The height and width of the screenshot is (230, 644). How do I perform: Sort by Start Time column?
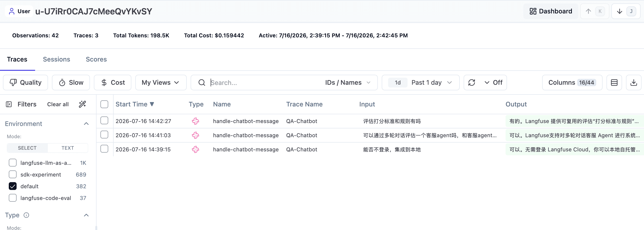135,104
